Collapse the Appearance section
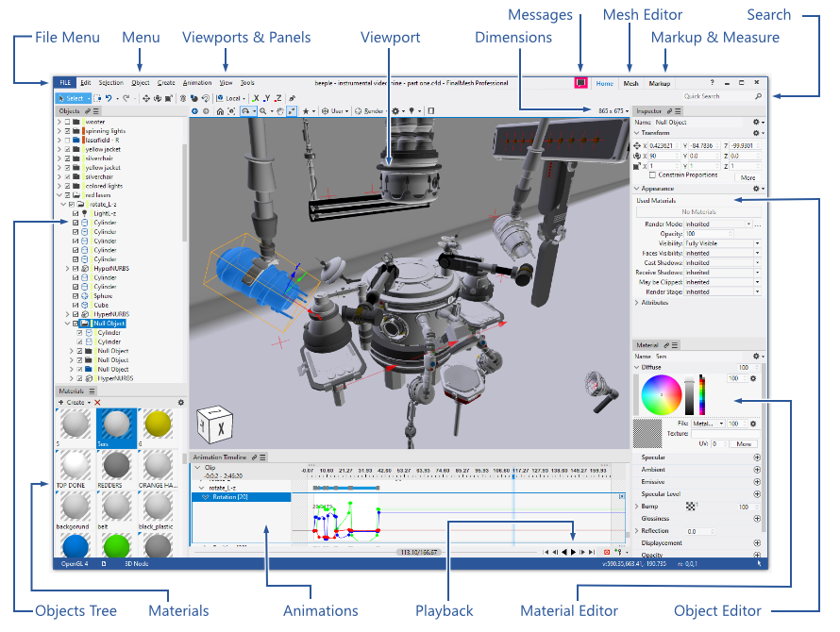The height and width of the screenshot is (632, 840). tap(637, 189)
